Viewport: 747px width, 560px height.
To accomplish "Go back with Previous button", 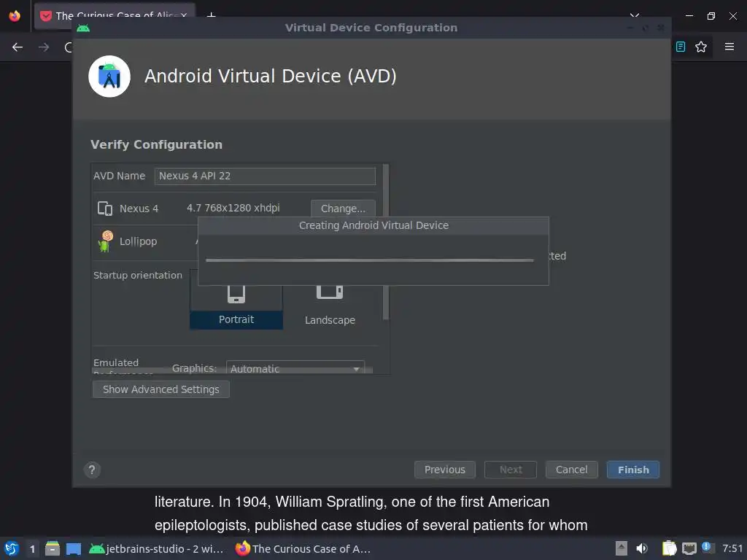I will pyautogui.click(x=444, y=470).
